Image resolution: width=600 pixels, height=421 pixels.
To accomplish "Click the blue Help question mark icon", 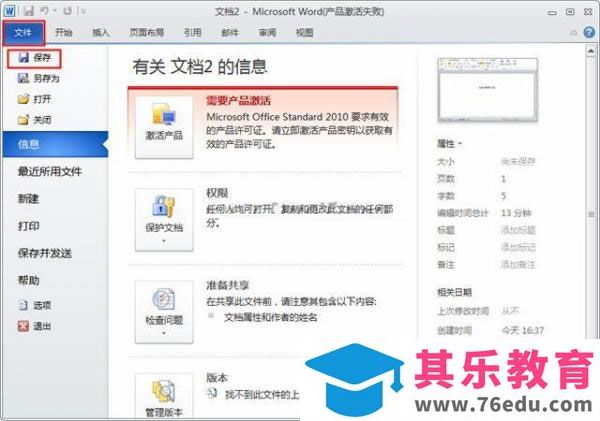I will (589, 33).
